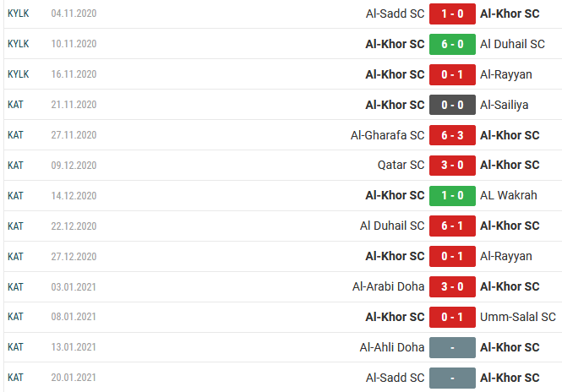Click KAT league label on 21.11.2020 row

(15, 105)
